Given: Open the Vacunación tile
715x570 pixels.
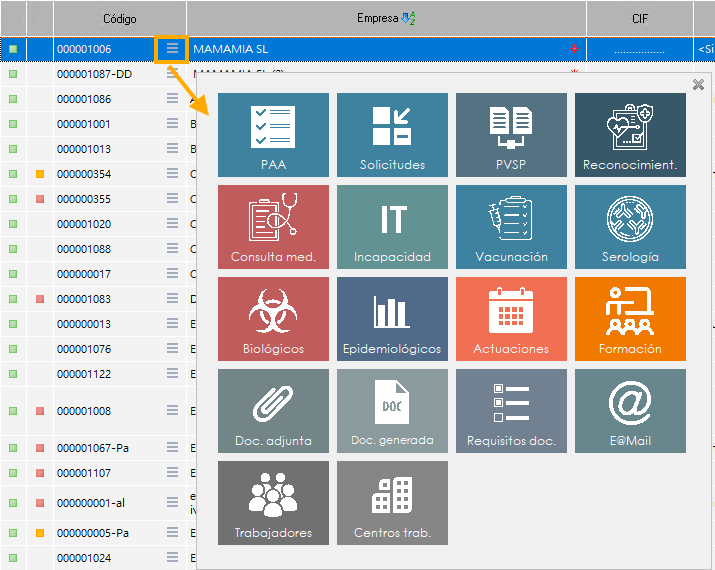Looking at the screenshot, I should 511,227.
